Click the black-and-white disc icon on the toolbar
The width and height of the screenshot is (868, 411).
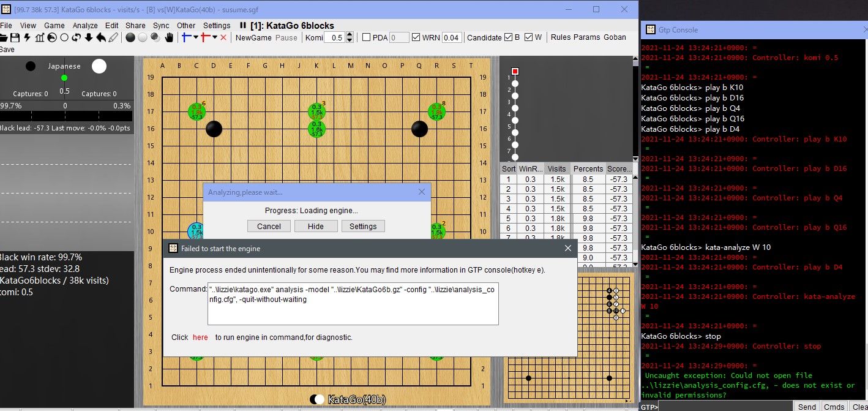point(52,38)
